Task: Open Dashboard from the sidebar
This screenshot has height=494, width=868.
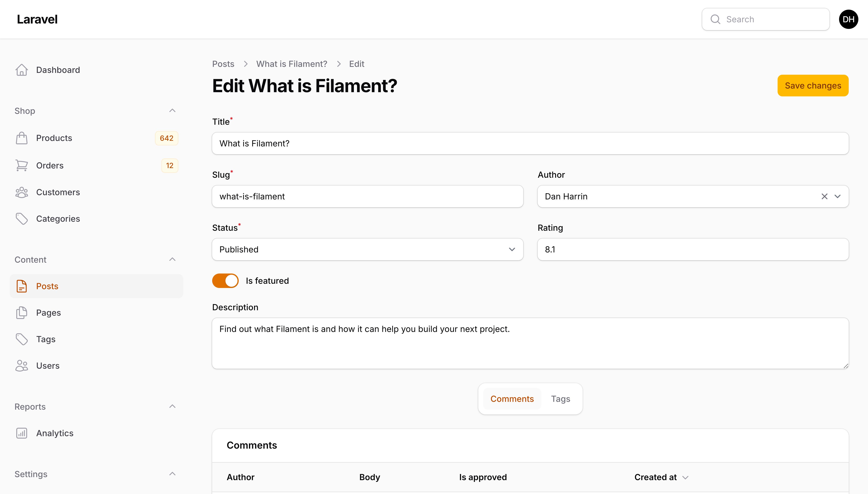Action: click(96, 70)
